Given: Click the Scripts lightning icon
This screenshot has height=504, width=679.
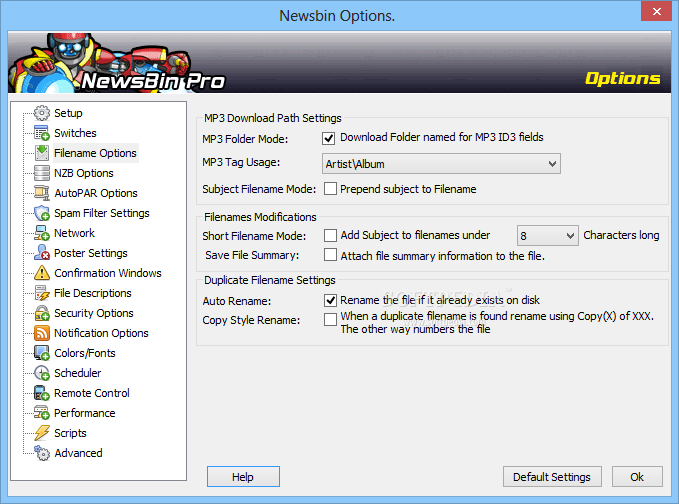Looking at the screenshot, I should click(x=42, y=433).
